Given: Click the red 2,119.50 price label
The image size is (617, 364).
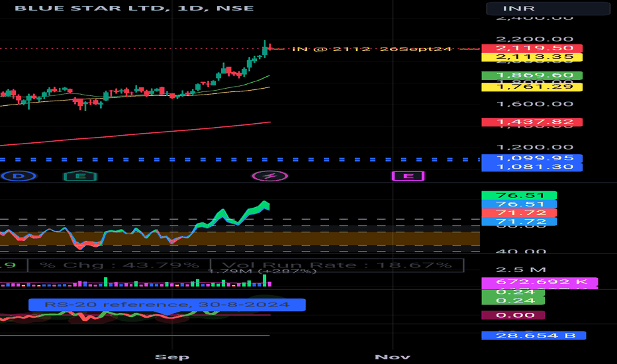Looking at the screenshot, I should click(x=532, y=48).
